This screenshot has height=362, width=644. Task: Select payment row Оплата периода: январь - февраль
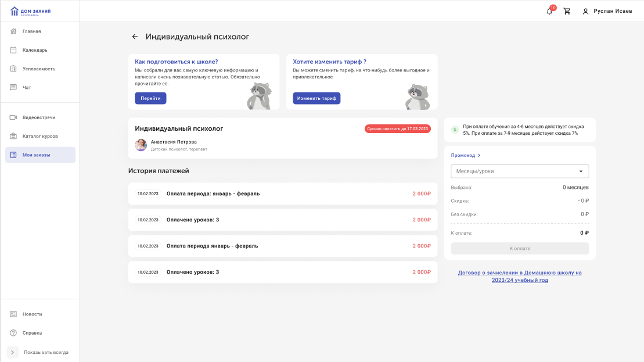pyautogui.click(x=283, y=193)
